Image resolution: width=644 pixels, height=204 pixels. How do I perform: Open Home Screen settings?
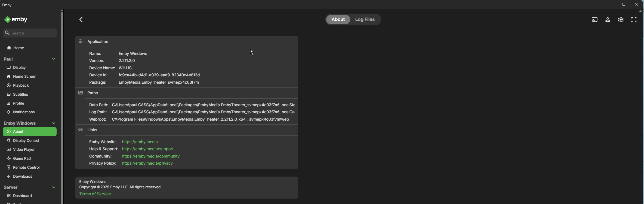click(x=30, y=77)
